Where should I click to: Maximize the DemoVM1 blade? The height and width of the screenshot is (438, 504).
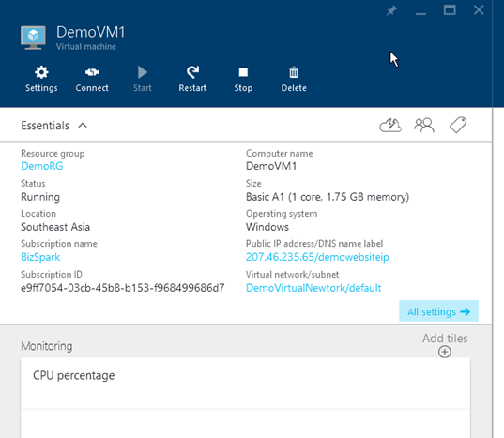point(450,10)
